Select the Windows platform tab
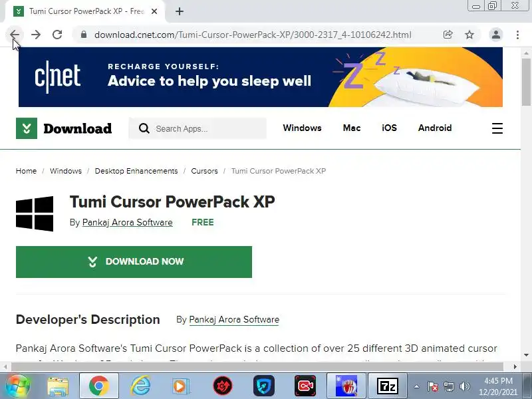532x399 pixels. (x=302, y=128)
